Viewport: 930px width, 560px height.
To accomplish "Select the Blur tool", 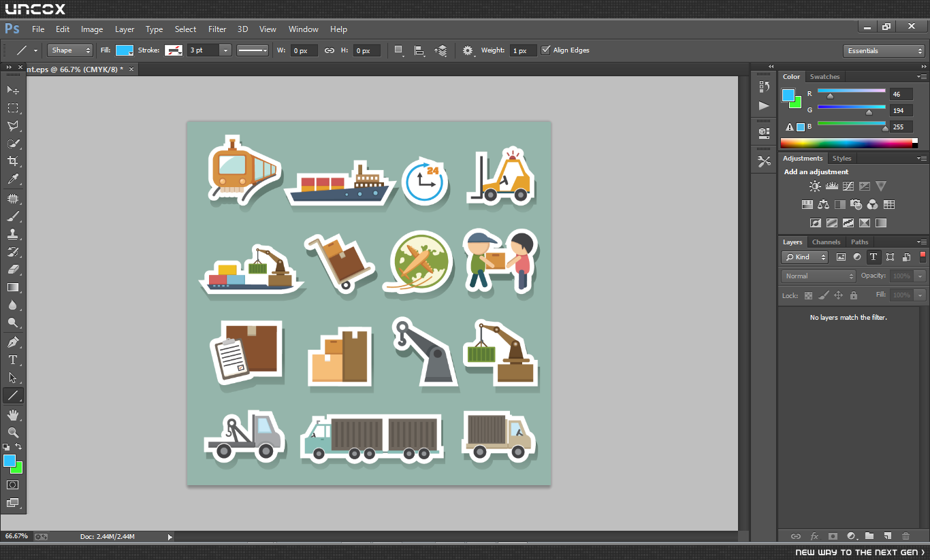I will click(x=13, y=305).
